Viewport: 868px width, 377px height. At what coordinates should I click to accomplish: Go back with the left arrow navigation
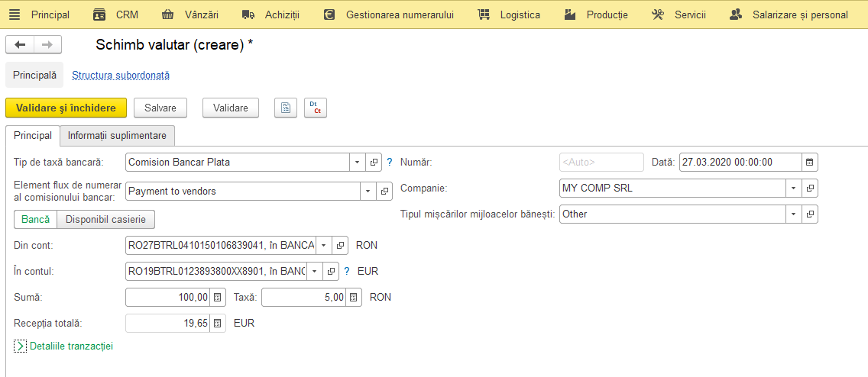(x=20, y=45)
